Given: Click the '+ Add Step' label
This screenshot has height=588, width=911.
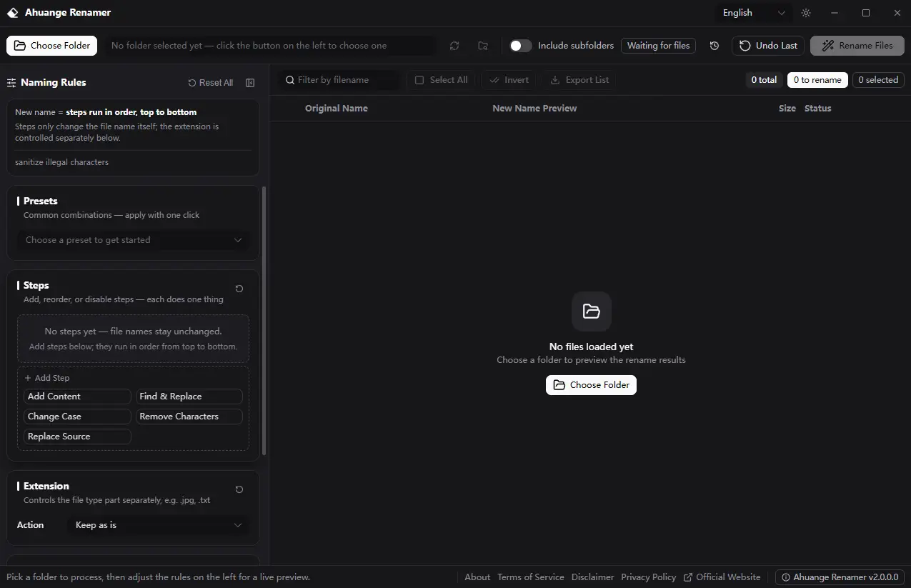Looking at the screenshot, I should pos(47,378).
